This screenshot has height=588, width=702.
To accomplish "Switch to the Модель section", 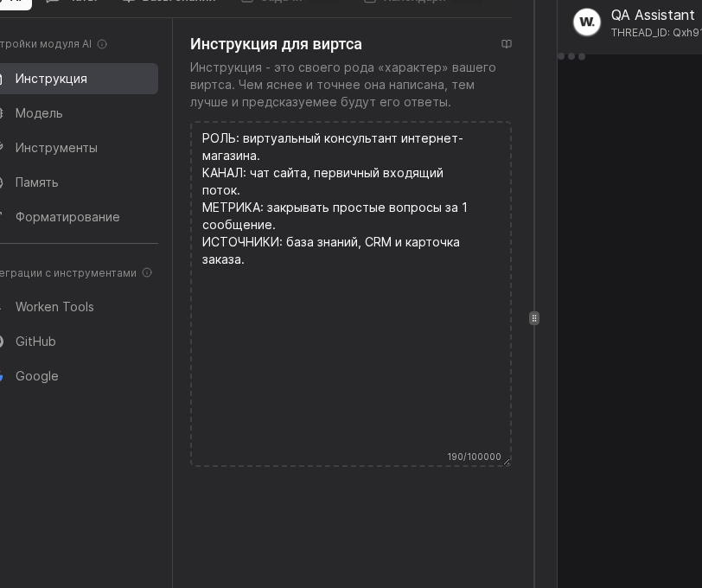I will [x=39, y=113].
